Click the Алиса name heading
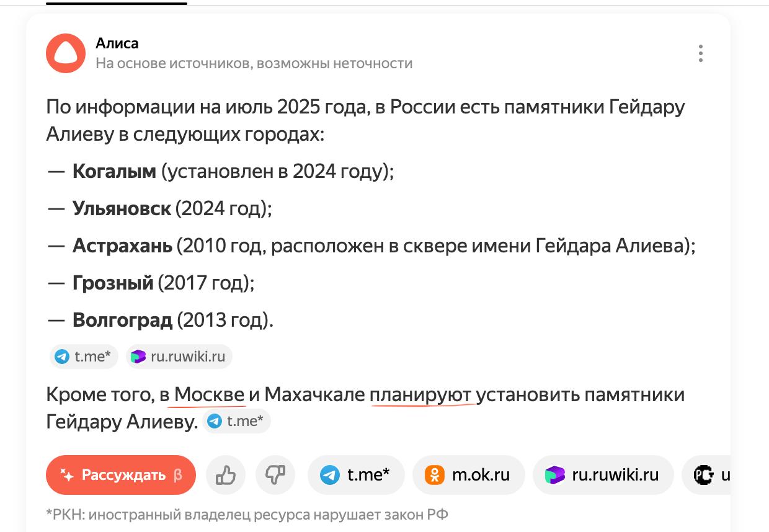This screenshot has width=769, height=532. pyautogui.click(x=117, y=43)
